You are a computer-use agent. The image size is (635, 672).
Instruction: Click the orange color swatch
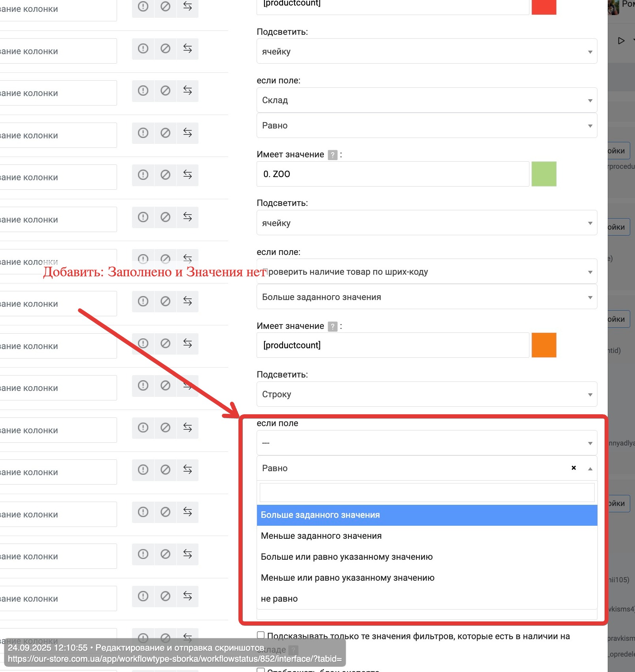pos(544,345)
